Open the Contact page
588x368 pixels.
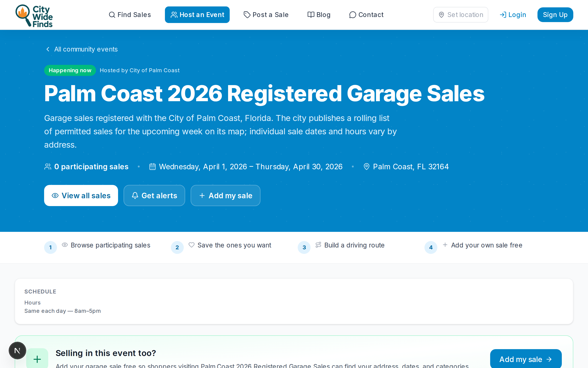tap(366, 14)
